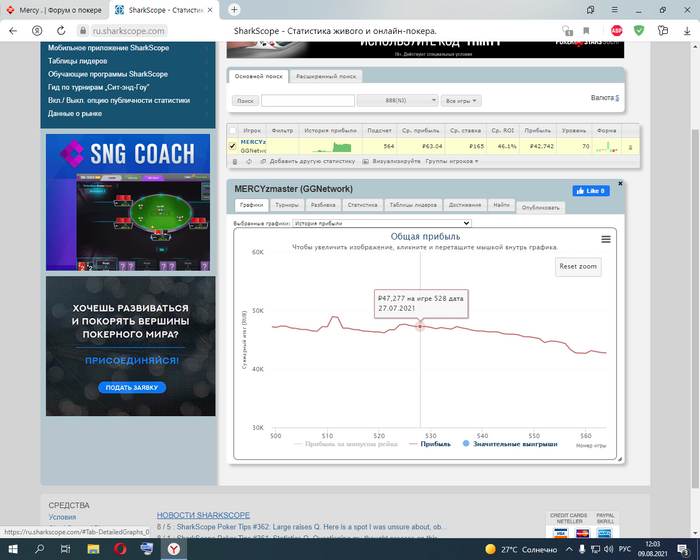
Task: Open the Опубликовать tab
Action: (540, 208)
